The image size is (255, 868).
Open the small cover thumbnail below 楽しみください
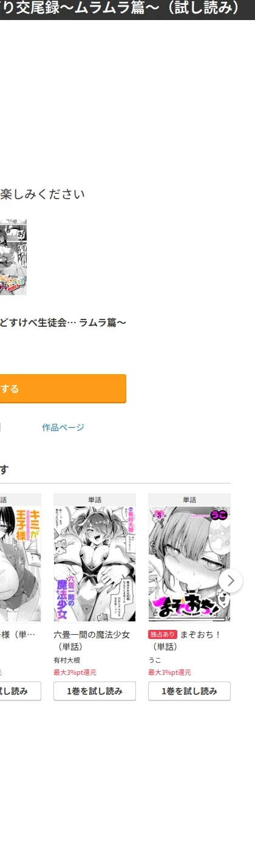13,257
